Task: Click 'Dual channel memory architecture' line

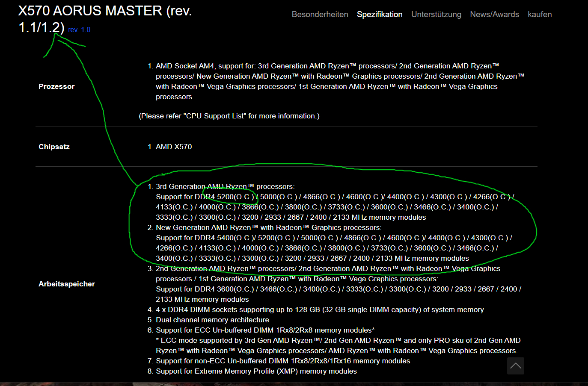Action: [x=212, y=320]
